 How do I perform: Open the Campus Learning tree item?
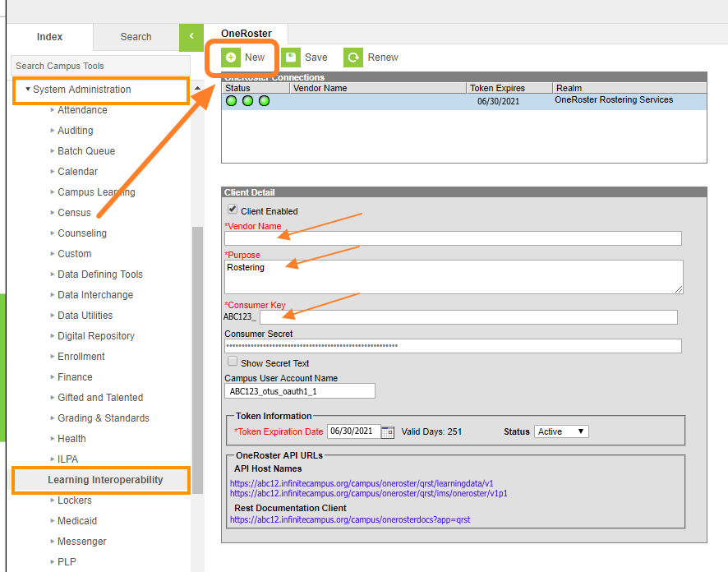click(96, 192)
